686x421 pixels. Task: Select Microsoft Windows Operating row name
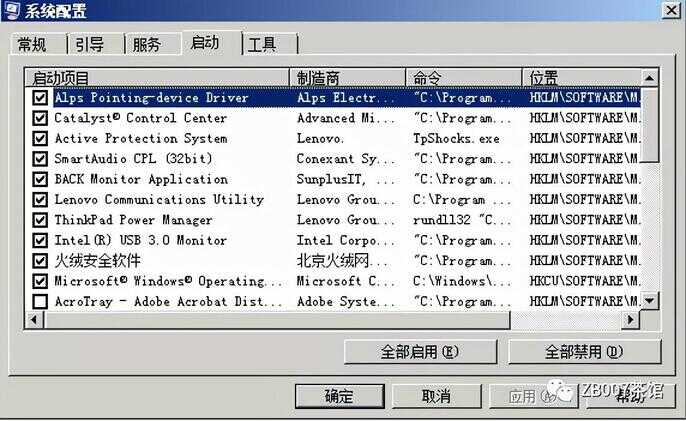point(168,281)
